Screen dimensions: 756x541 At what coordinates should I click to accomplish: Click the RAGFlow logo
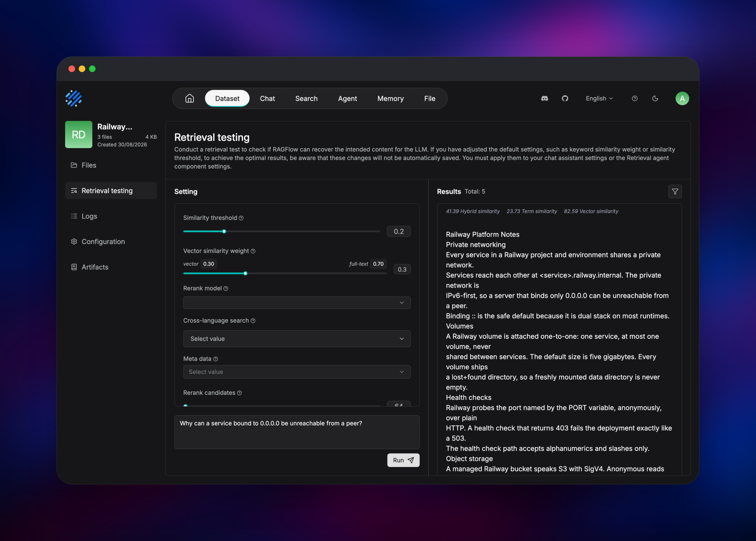pos(74,98)
